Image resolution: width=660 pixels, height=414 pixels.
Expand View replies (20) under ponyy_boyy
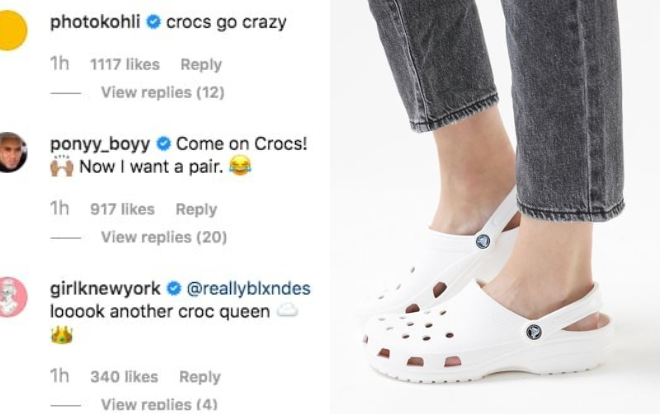163,237
